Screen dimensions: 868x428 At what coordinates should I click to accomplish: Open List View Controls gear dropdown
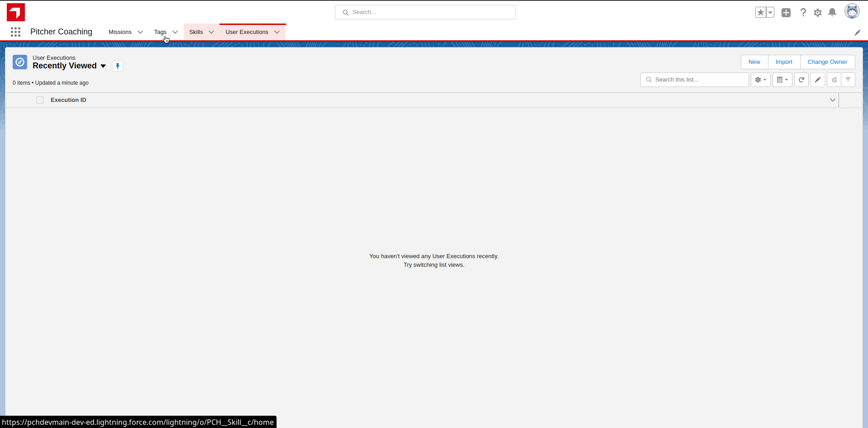(x=760, y=80)
